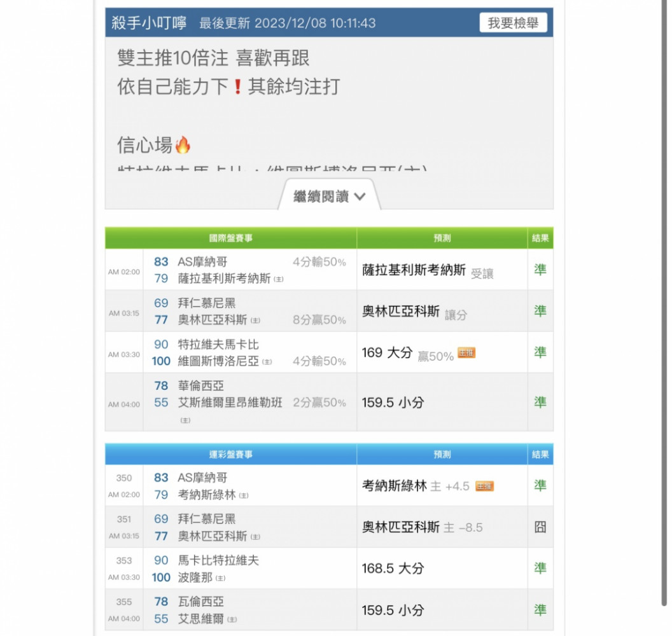The height and width of the screenshot is (636, 672).
Task: Click 贏50% next to 169 大分
Action: [435, 356]
